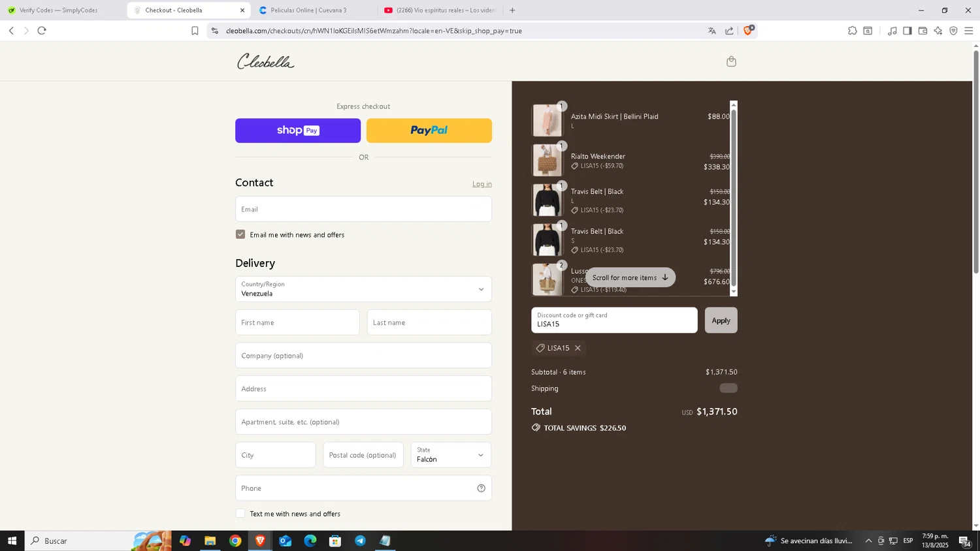980x551 pixels.
Task: Switch to the YouTube video tab
Action: pos(441,10)
